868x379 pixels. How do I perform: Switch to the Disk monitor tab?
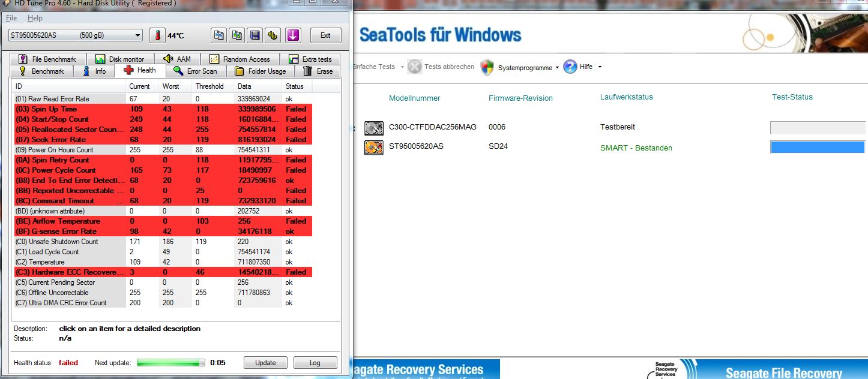[x=120, y=59]
